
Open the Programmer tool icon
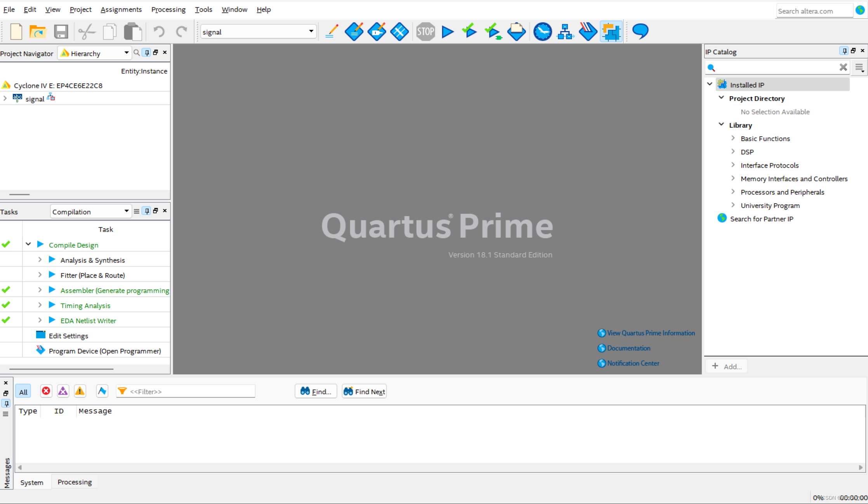click(x=587, y=32)
